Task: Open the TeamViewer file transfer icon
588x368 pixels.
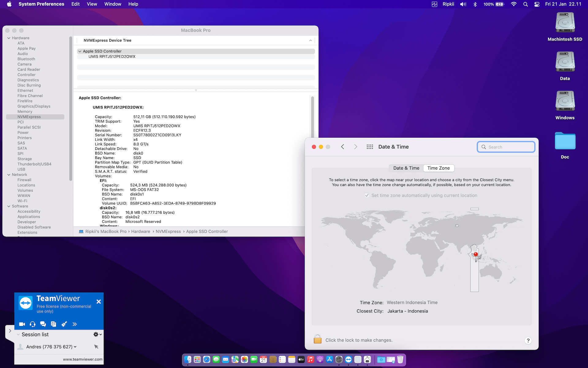Action: [54, 324]
